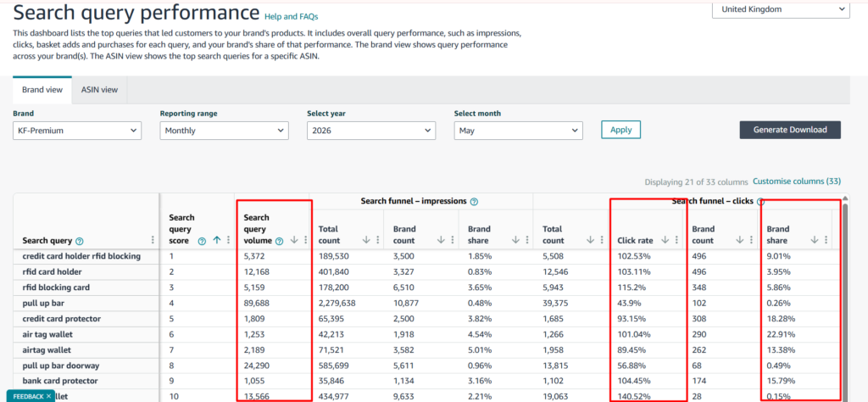Expand the Reporting range Monthly dropdown
Screen dimensions: 868x402
tap(224, 131)
